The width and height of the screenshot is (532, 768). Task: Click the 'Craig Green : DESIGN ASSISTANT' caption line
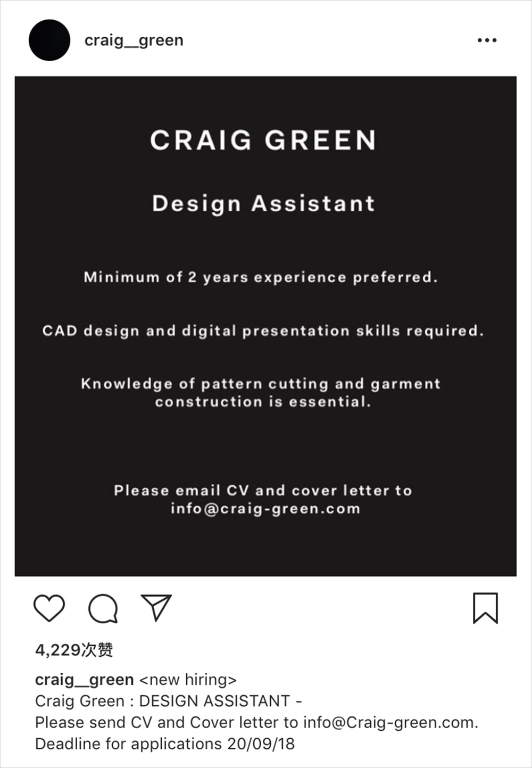click(168, 701)
